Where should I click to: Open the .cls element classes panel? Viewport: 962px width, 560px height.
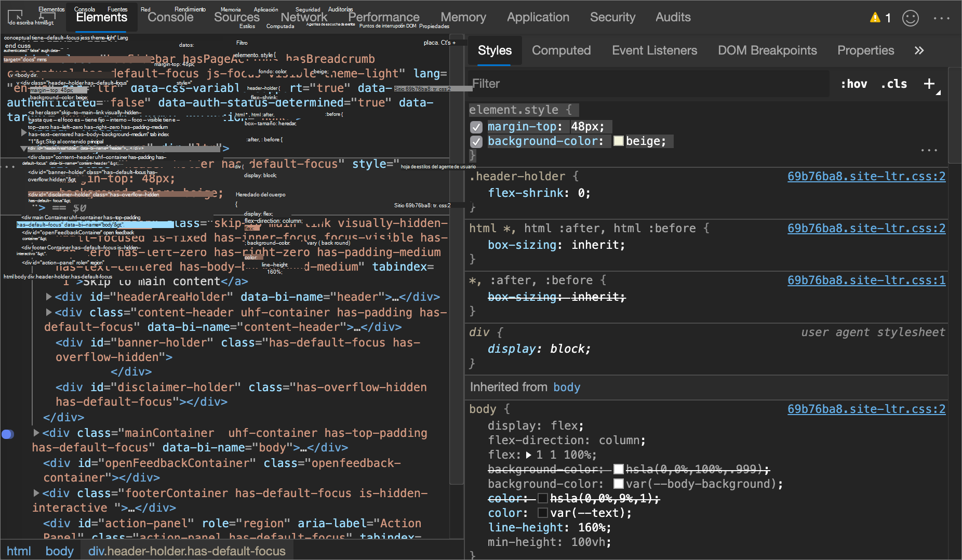pyautogui.click(x=893, y=84)
